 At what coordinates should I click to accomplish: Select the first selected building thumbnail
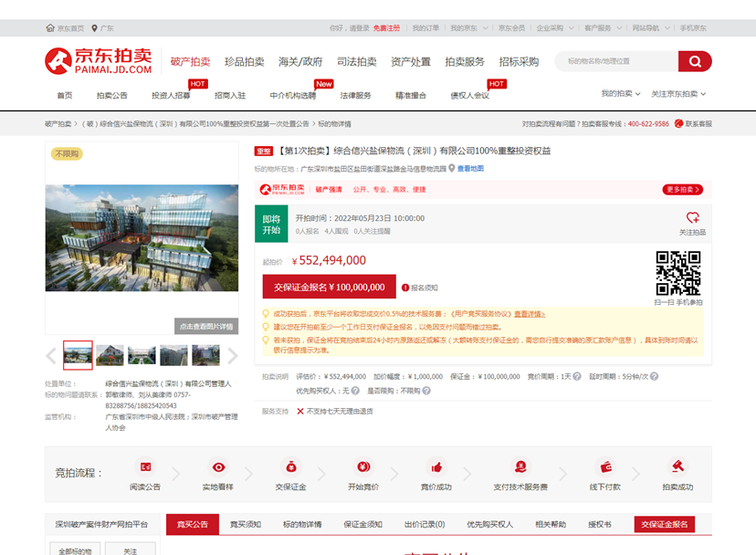78,355
